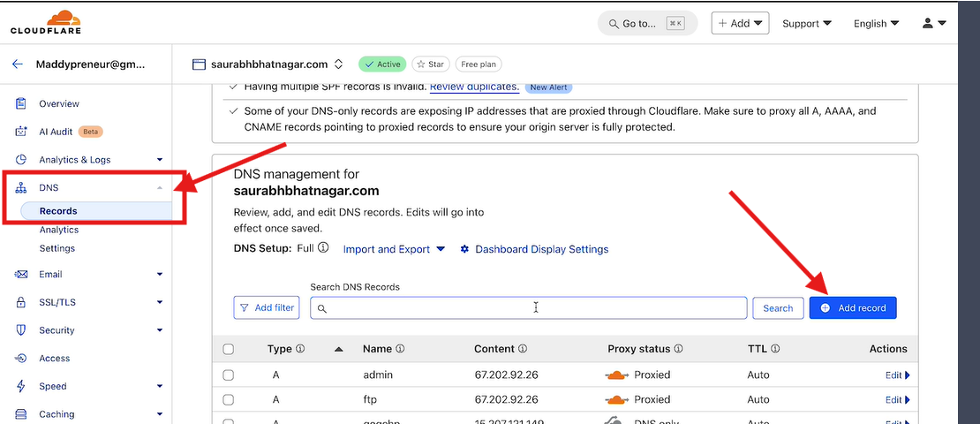Select the admin record checkbox
This screenshot has height=424, width=980.
click(228, 375)
